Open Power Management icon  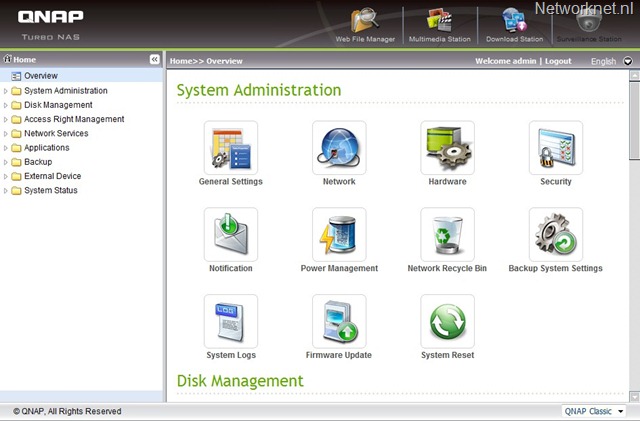(339, 234)
